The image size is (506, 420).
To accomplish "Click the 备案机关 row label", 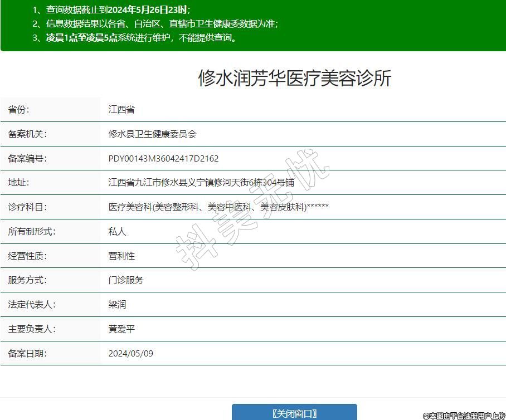I will 27,134.
